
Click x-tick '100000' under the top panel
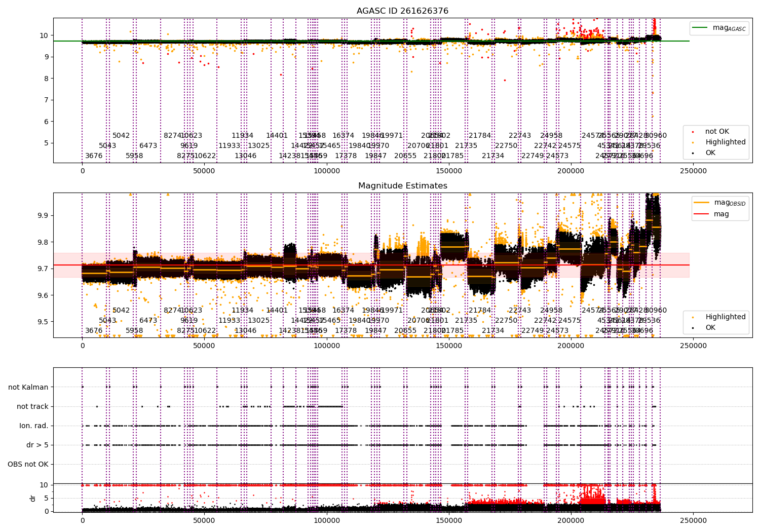[x=326, y=171]
